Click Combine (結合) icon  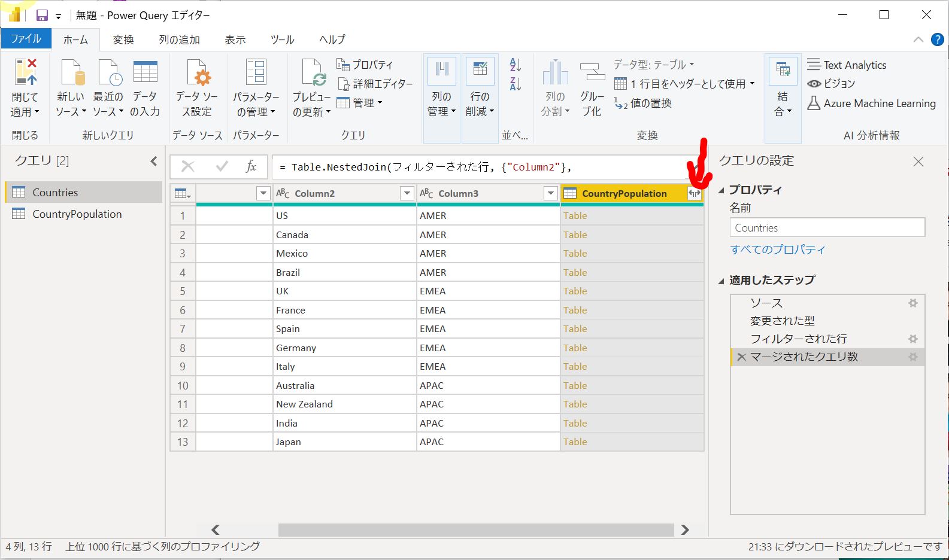click(783, 71)
